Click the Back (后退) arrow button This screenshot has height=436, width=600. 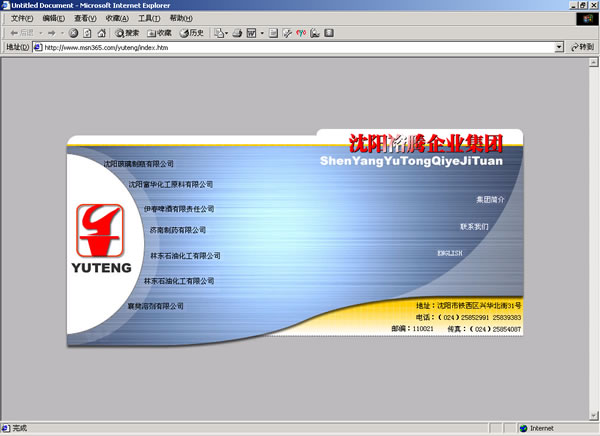(x=21, y=33)
